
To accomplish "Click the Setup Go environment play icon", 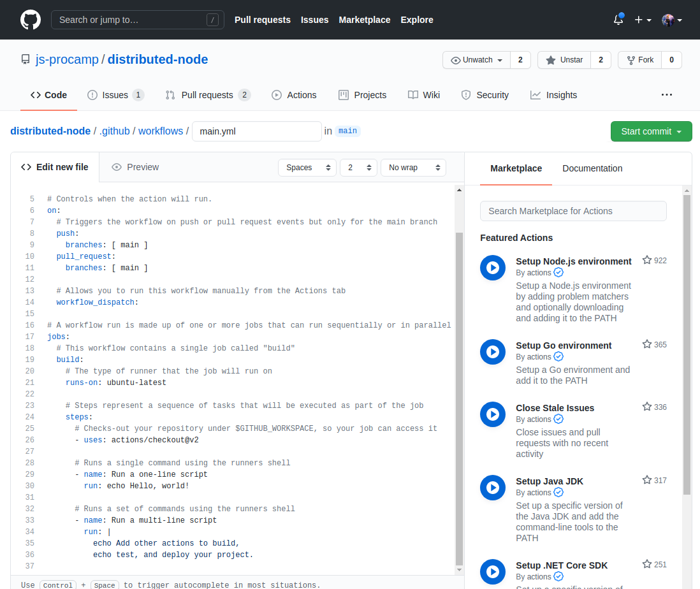I will pyautogui.click(x=493, y=352).
